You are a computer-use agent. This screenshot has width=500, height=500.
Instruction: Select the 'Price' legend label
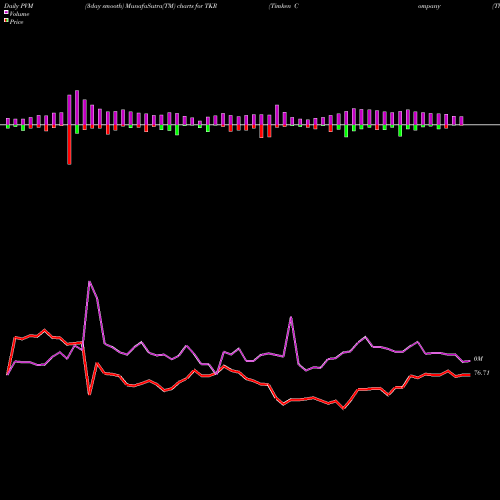[16, 22]
